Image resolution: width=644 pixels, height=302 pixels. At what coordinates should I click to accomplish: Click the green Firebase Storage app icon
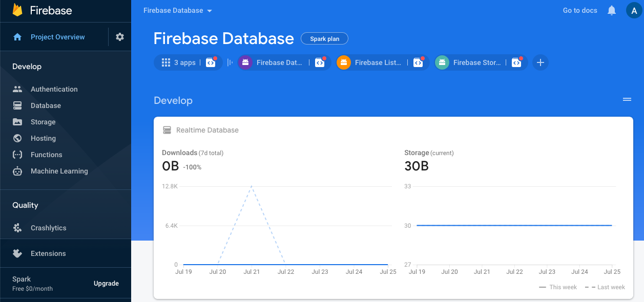(442, 62)
